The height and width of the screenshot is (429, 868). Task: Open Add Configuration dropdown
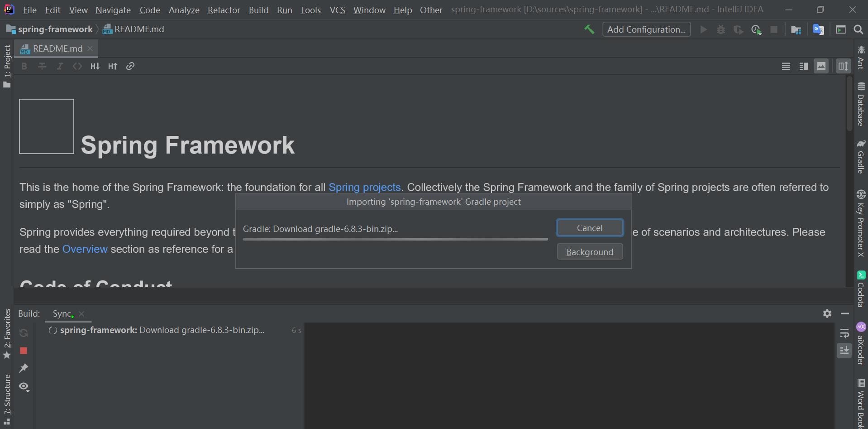tap(646, 29)
